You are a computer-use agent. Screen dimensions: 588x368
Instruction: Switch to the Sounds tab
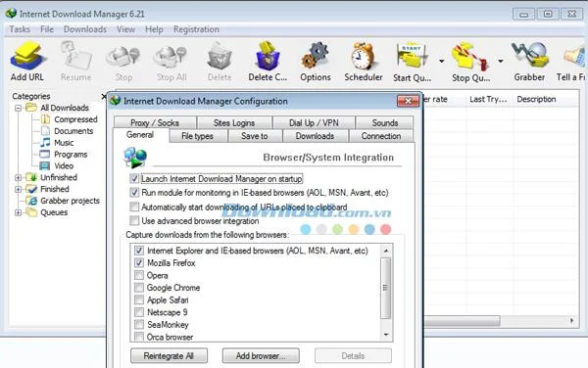click(x=385, y=122)
